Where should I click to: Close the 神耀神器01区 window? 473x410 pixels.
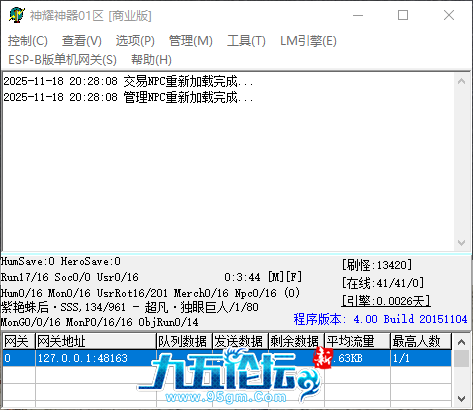point(449,15)
